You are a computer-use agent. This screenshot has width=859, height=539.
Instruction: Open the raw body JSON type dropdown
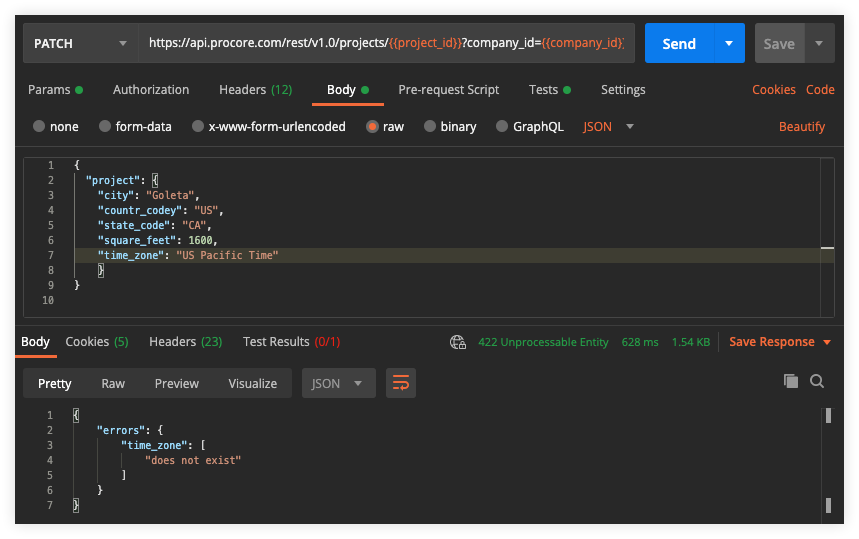(608, 127)
